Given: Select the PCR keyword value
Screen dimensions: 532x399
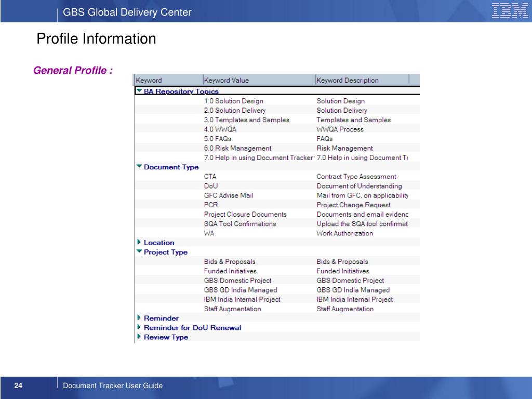Looking at the screenshot, I should click(211, 205).
